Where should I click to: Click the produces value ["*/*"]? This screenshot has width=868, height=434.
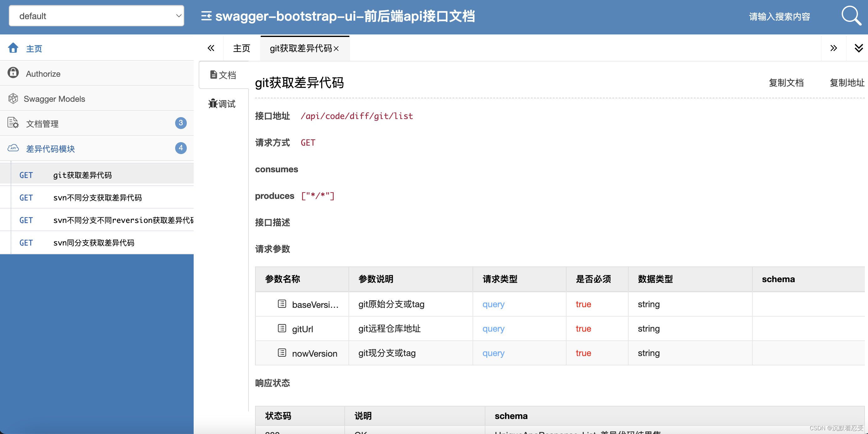pyautogui.click(x=318, y=196)
